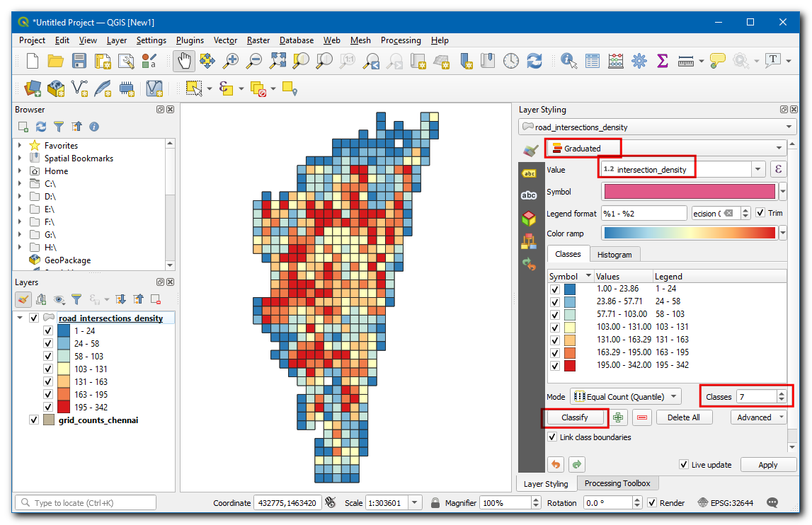
Task: Click the Statistical Summary sigma icon
Action: tap(663, 61)
